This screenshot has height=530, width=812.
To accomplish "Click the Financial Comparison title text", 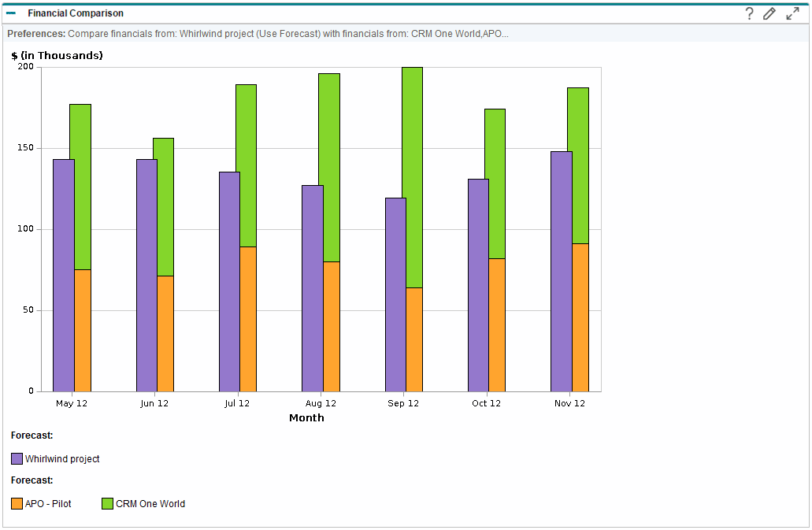I will pyautogui.click(x=76, y=13).
